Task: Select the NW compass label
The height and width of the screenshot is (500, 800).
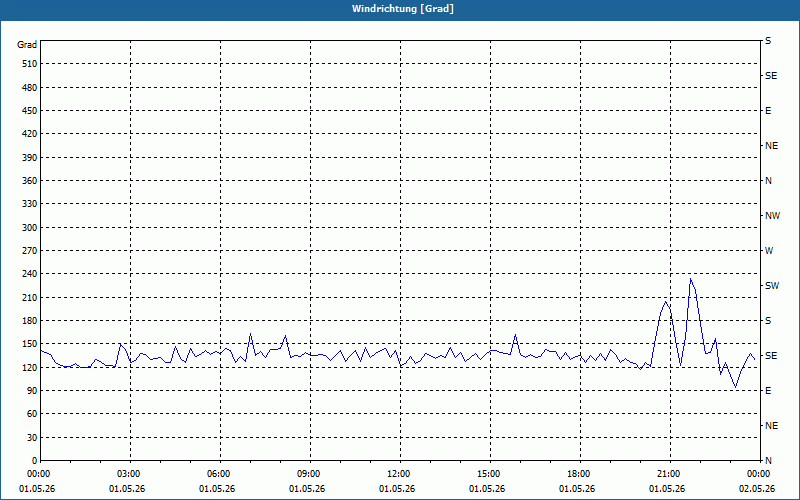Action: pos(772,216)
